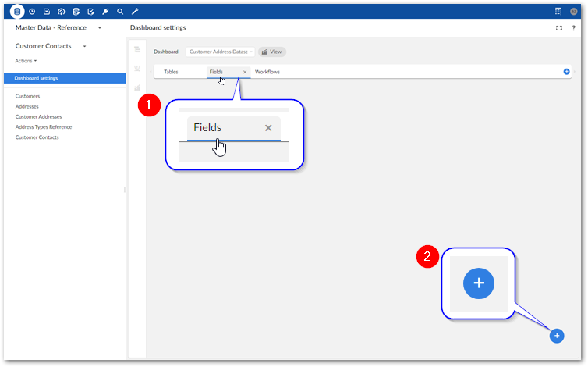Viewport: 588px width, 367px height.
Task: Select the chart icon in the vertical side strip
Action: pos(137,87)
